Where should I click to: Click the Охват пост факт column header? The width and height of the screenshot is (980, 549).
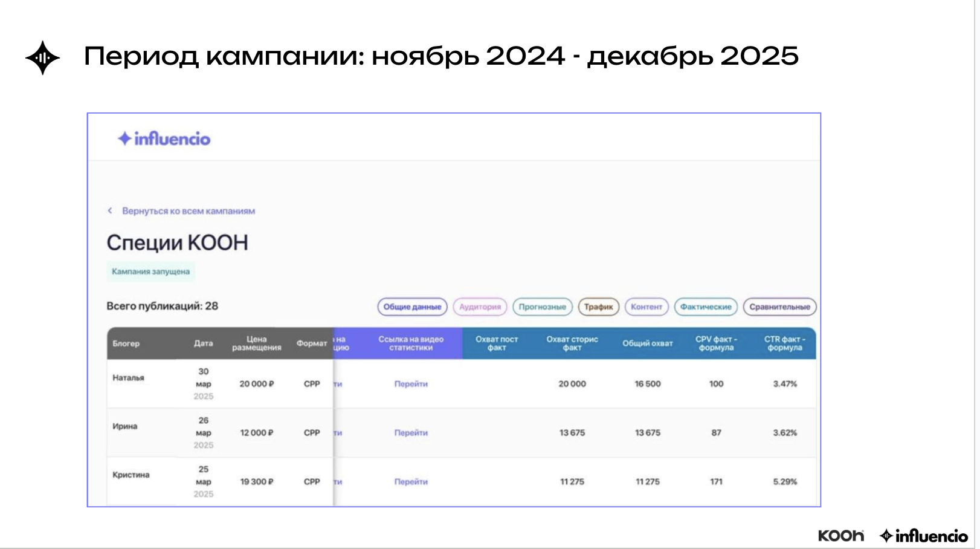pyautogui.click(x=497, y=343)
